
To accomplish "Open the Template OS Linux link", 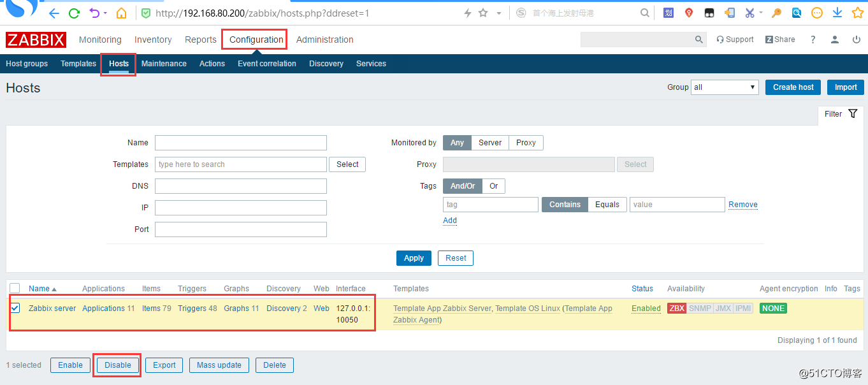I will pos(527,309).
